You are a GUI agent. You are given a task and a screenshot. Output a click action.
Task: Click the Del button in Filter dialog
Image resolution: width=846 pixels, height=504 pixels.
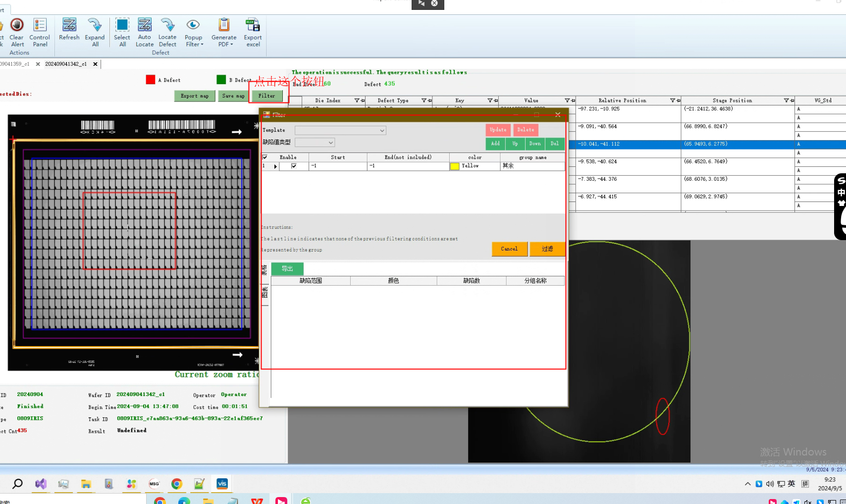click(555, 144)
